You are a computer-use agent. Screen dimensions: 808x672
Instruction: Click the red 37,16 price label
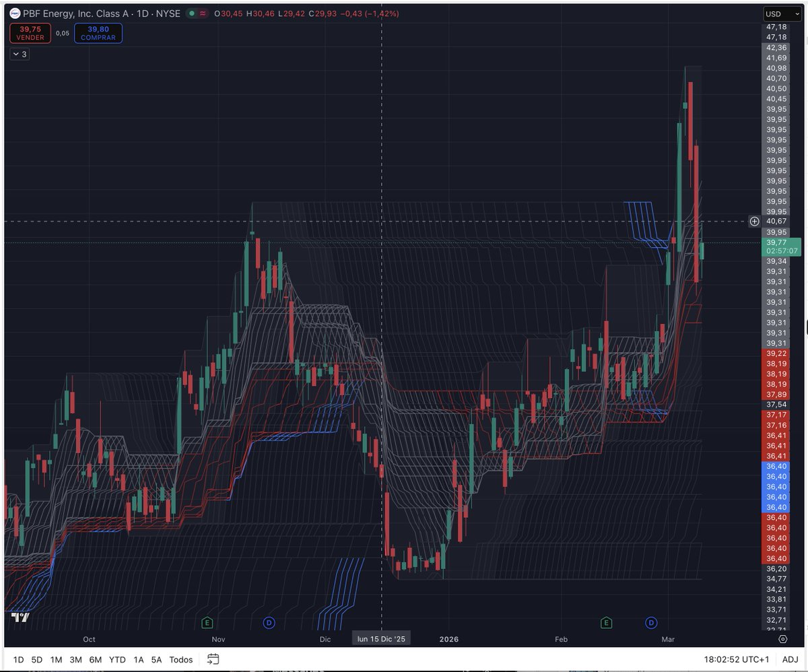pos(776,425)
